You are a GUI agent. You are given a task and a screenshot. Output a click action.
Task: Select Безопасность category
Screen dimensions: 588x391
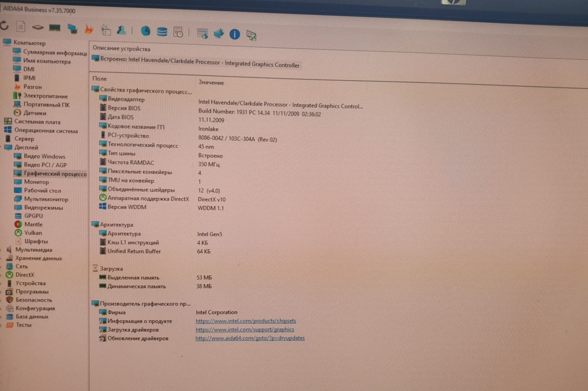pyautogui.click(x=29, y=300)
